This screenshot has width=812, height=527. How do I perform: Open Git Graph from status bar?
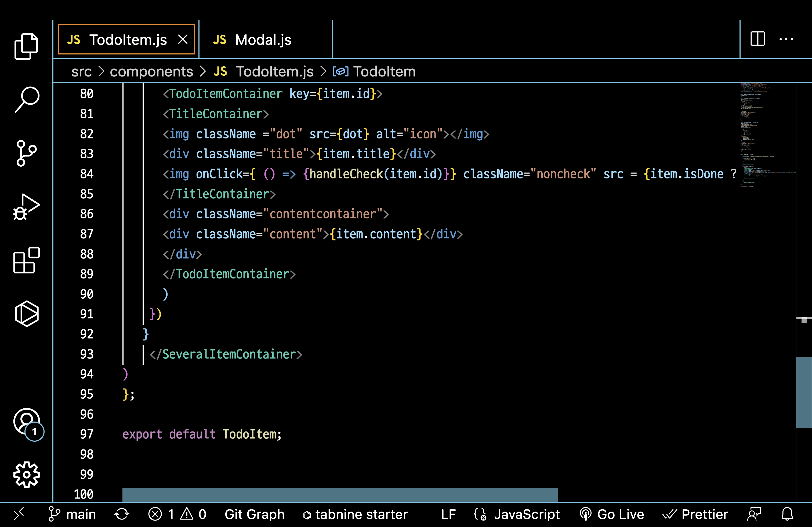coord(255,514)
